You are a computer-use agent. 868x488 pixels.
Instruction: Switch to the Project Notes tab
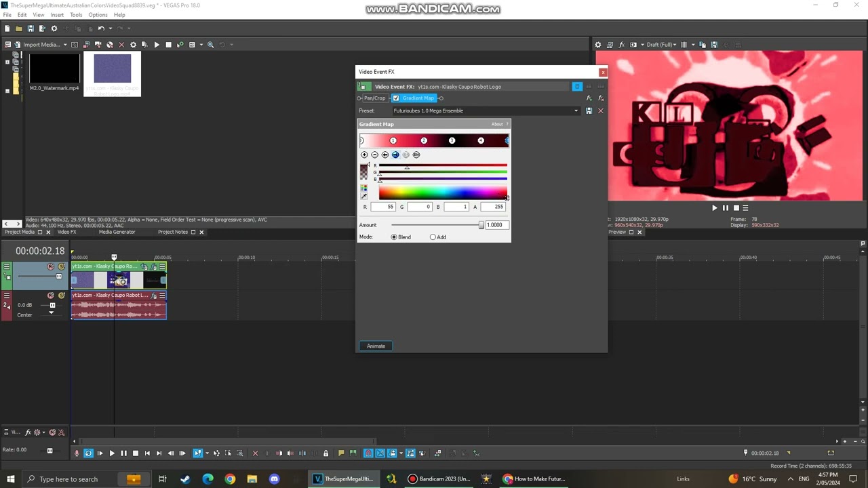[173, 232]
